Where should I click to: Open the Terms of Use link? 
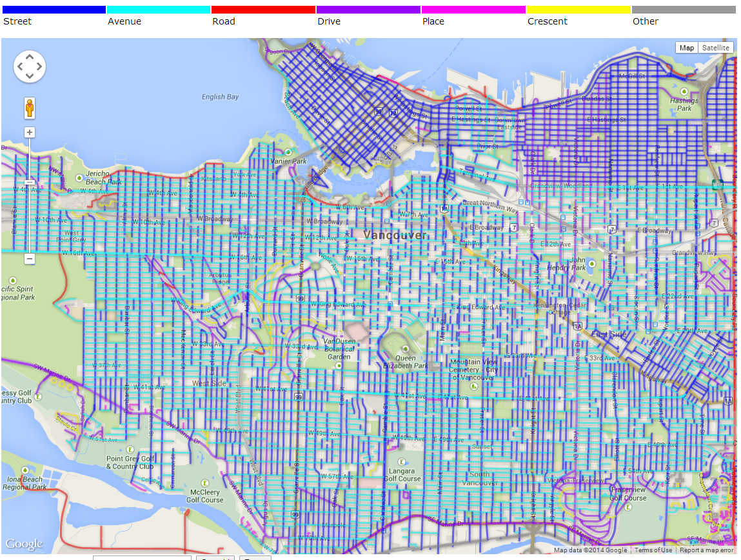pos(653,550)
